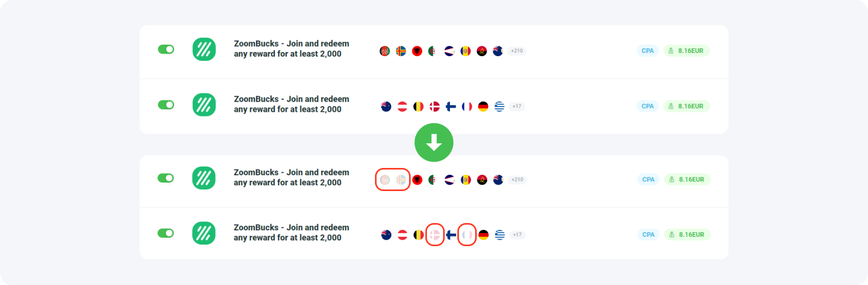Disable the second row's green toggle

[x=166, y=105]
